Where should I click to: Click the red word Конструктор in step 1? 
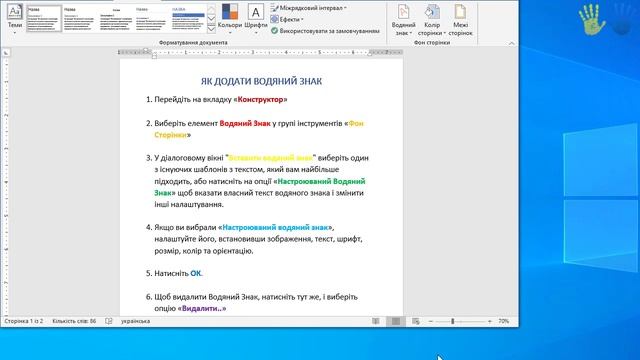point(260,100)
